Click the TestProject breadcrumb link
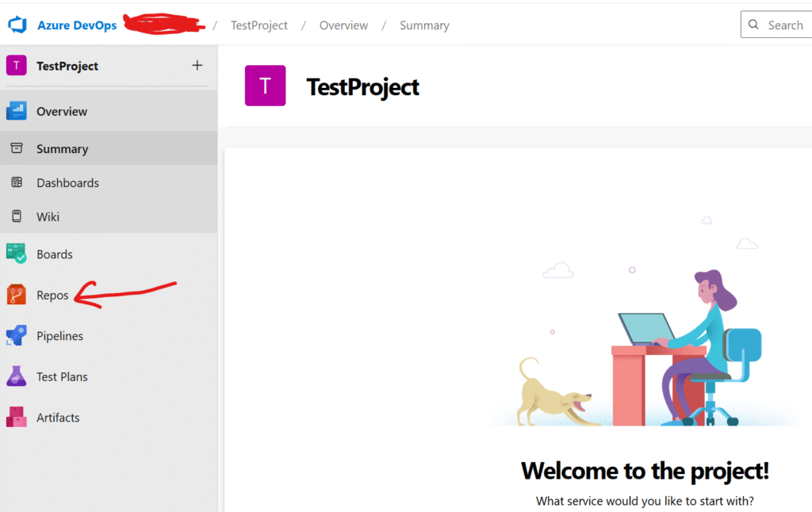The image size is (812, 512). (x=259, y=25)
